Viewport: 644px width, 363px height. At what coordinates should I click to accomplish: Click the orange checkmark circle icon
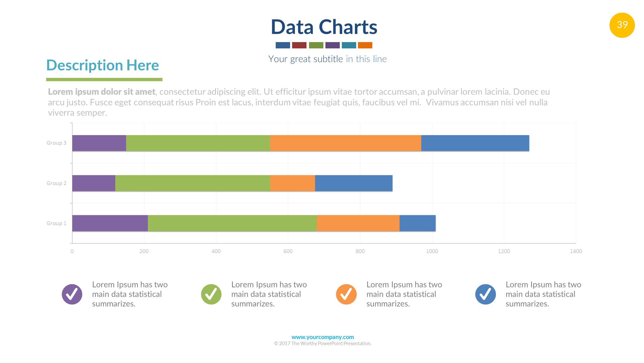346,294
